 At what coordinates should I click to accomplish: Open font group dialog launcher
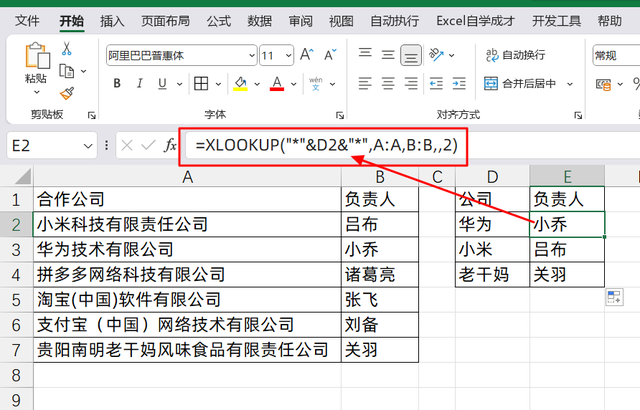[340, 116]
